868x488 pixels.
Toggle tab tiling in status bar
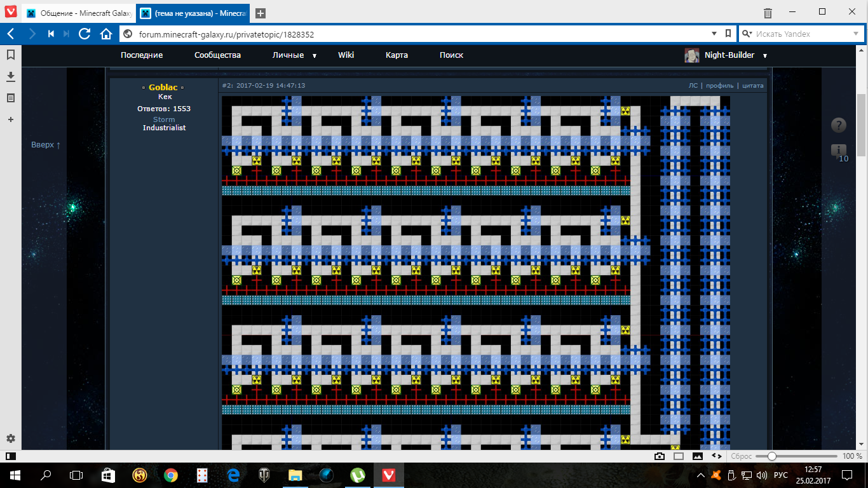click(679, 456)
